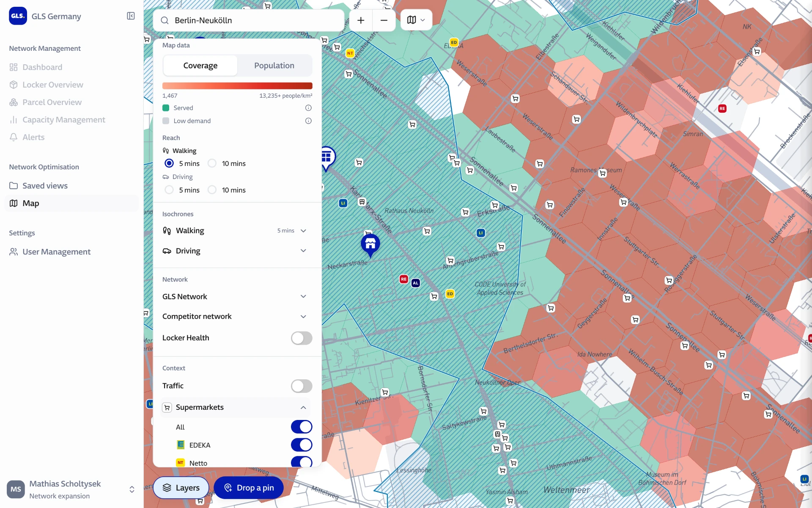Click the AL marker beside RE marker

pyautogui.click(x=416, y=283)
